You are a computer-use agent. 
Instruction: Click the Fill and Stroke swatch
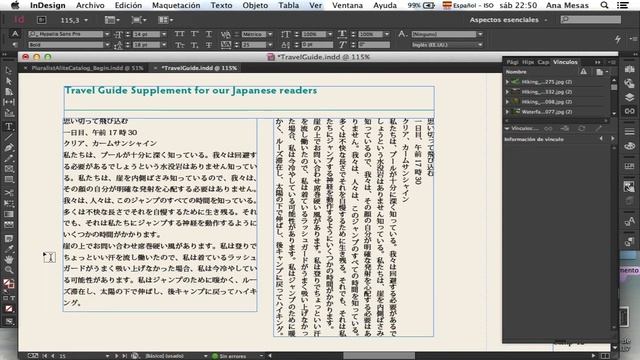tap(9, 283)
